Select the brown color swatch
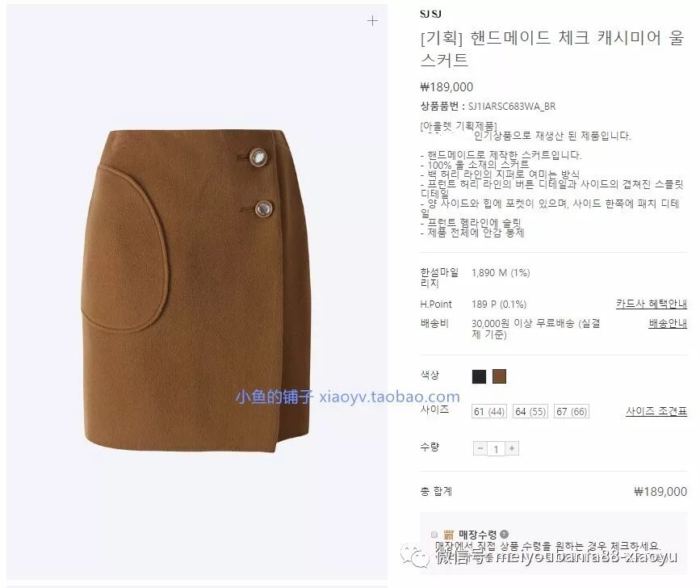 [x=499, y=376]
